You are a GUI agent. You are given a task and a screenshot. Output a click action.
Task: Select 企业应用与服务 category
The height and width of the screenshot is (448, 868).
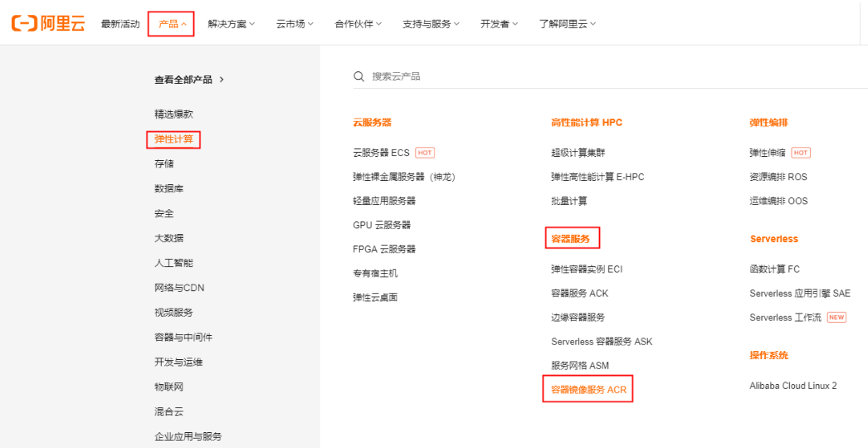coord(188,436)
